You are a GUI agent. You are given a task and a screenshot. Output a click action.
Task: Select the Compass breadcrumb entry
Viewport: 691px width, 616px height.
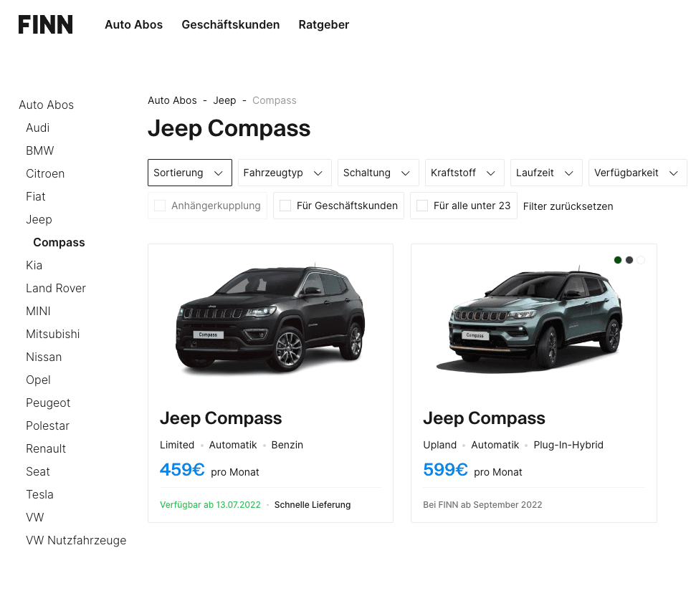click(x=274, y=100)
